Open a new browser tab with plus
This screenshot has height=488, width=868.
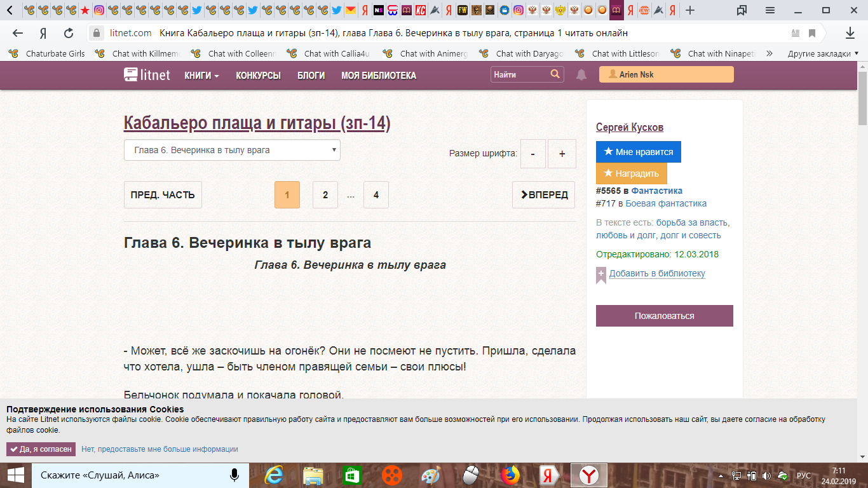click(690, 10)
